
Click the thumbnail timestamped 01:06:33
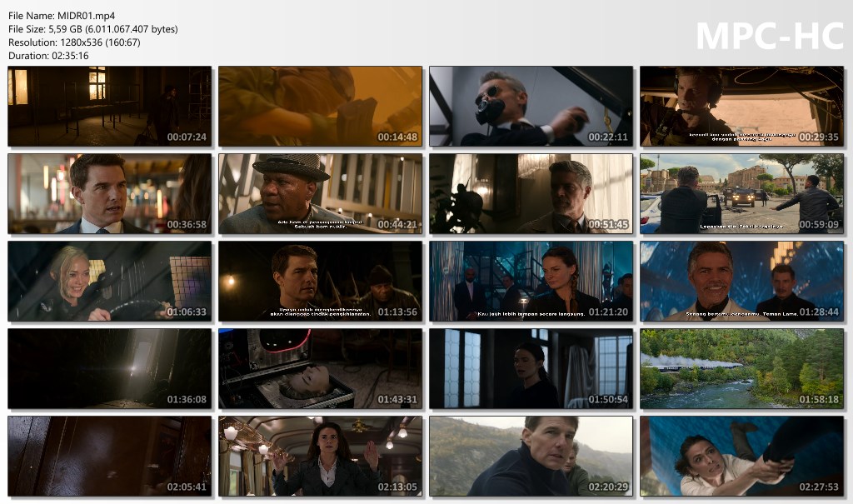tap(109, 282)
